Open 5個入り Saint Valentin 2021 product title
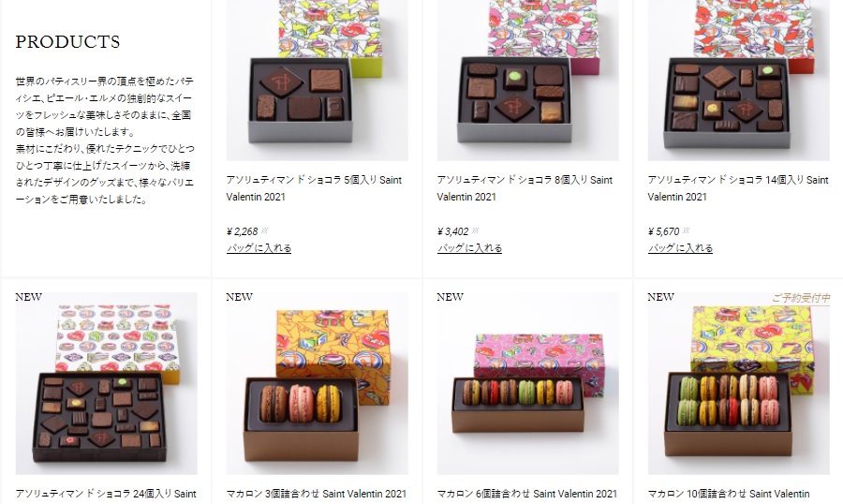The image size is (843, 504). tap(314, 188)
